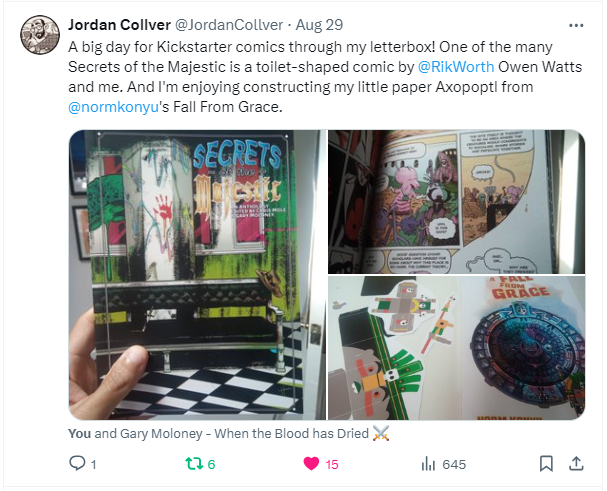View post analytics bar chart icon
This screenshot has height=491, width=607.
click(x=428, y=464)
